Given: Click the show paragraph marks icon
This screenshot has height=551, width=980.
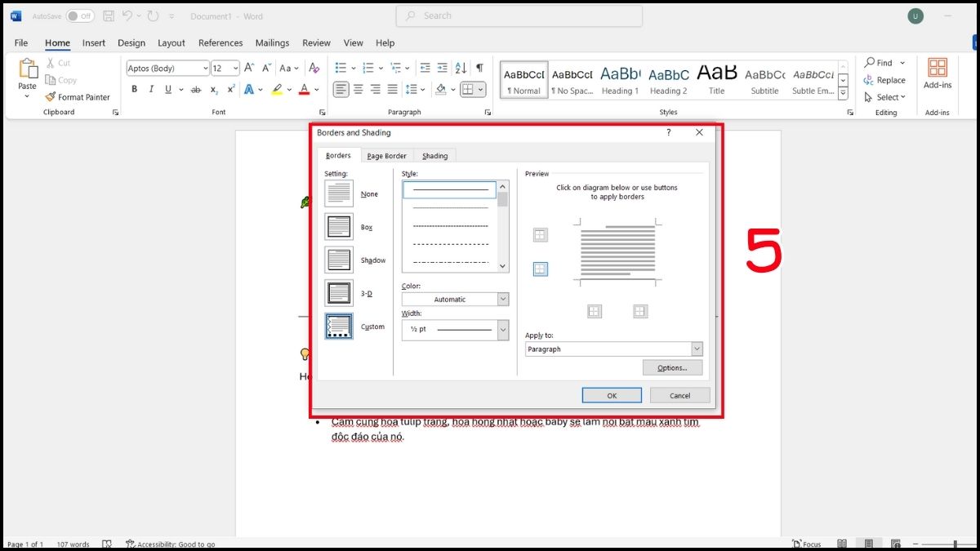Looking at the screenshot, I should tap(479, 69).
